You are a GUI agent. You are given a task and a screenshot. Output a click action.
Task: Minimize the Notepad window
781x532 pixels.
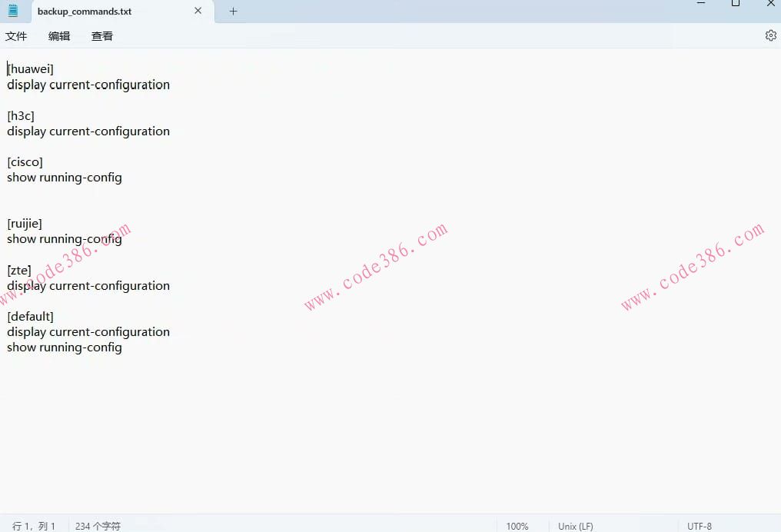tap(701, 3)
